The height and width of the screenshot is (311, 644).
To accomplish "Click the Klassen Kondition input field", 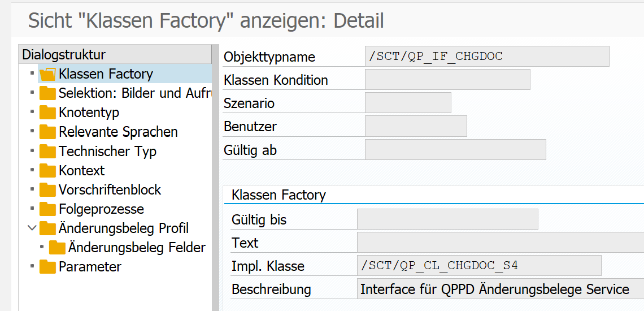I will [447, 80].
